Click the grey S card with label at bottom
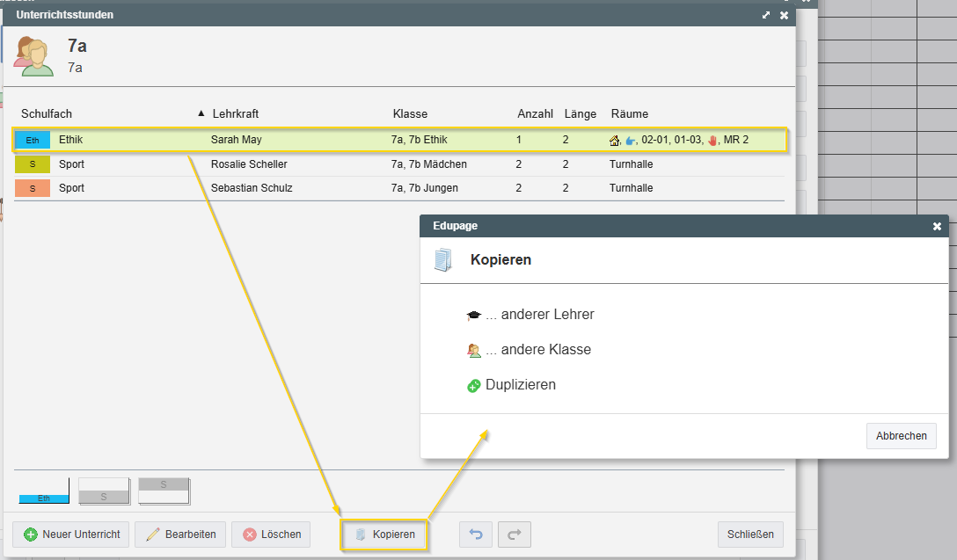 105,491
